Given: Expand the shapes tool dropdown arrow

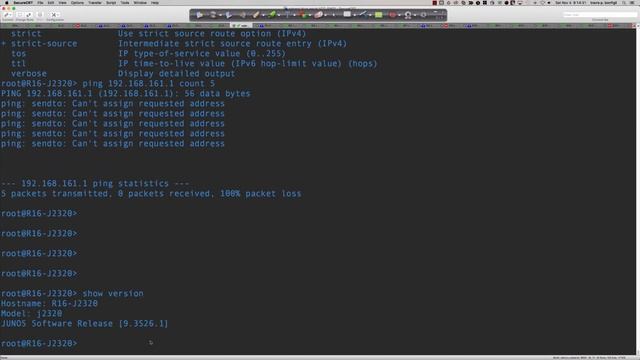Looking at the screenshot, I should pos(310,16).
